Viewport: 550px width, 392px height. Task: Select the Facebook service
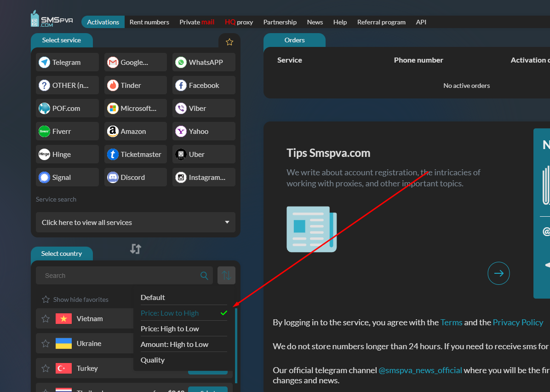[x=204, y=85]
